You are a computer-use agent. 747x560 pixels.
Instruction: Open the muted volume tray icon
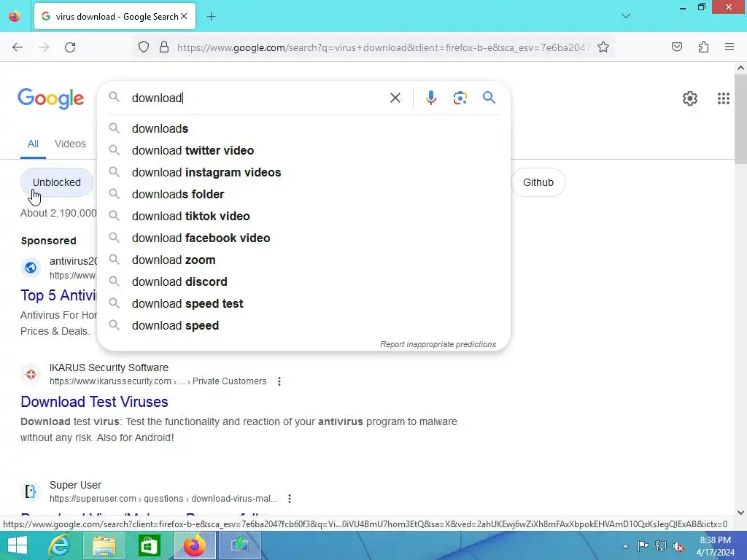[x=678, y=546]
